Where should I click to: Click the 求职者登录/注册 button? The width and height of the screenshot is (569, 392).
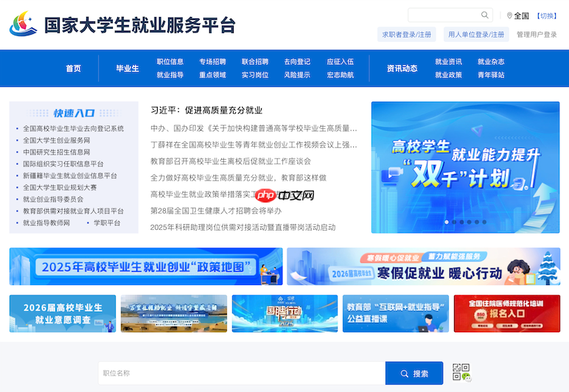pos(408,35)
